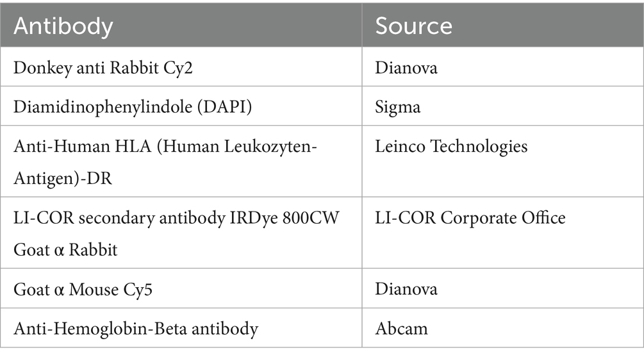Click the Source column header
The height and width of the screenshot is (359, 644).
(x=413, y=26)
